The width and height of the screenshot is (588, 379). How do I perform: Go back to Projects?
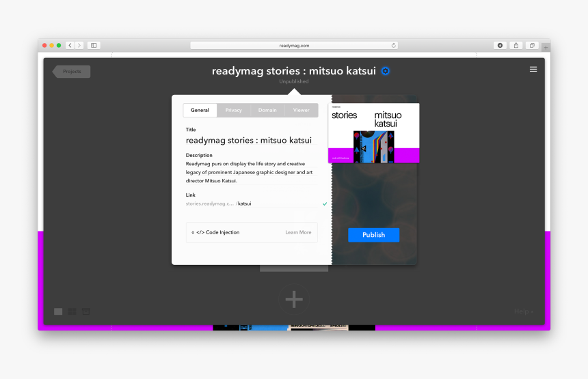click(x=72, y=71)
